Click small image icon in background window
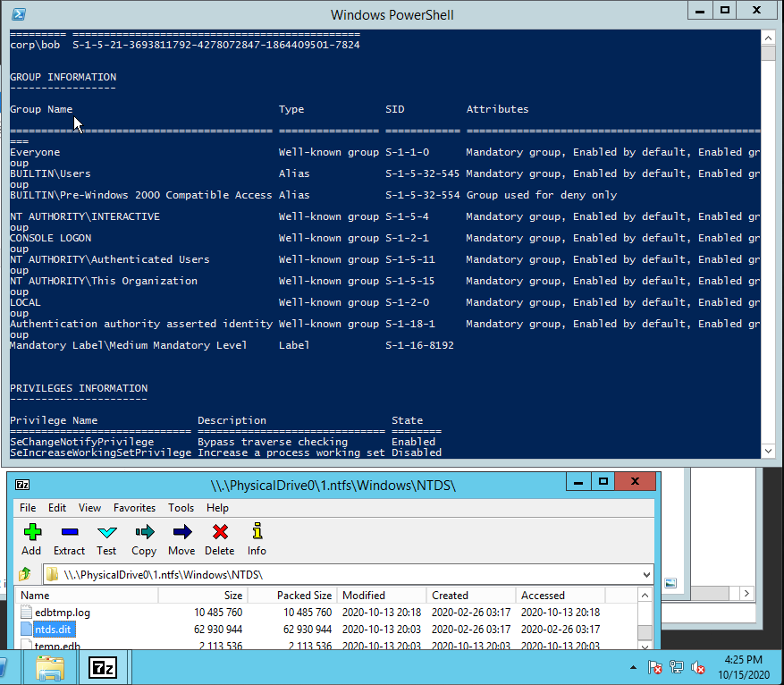The width and height of the screenshot is (784, 685). click(670, 583)
